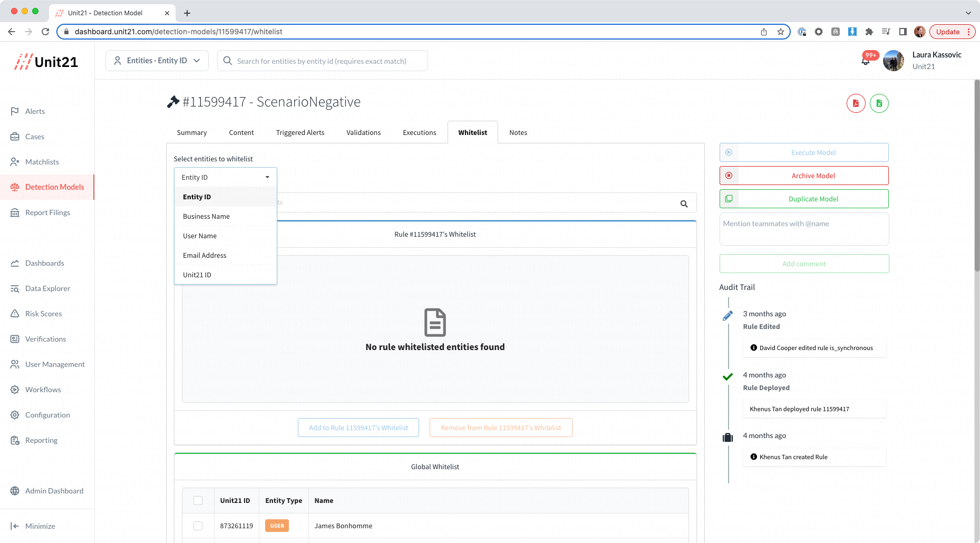The height and width of the screenshot is (543, 980).
Task: Click Laura Kassovic's profile avatar
Action: pos(894,61)
